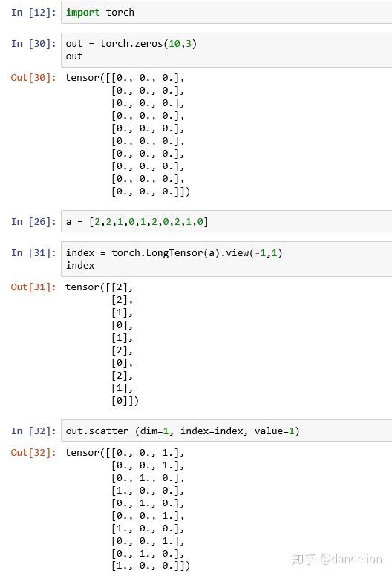
Task: Click the 'import' keyword in the first cell
Action: pos(82,13)
